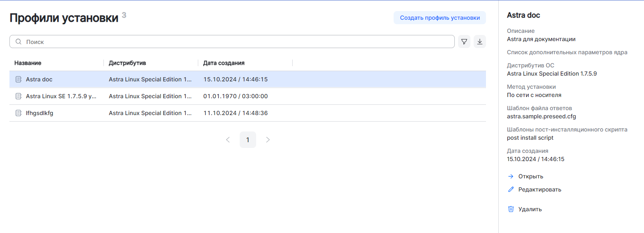Sort by the Название column header
This screenshot has height=233, width=644.
(28, 63)
